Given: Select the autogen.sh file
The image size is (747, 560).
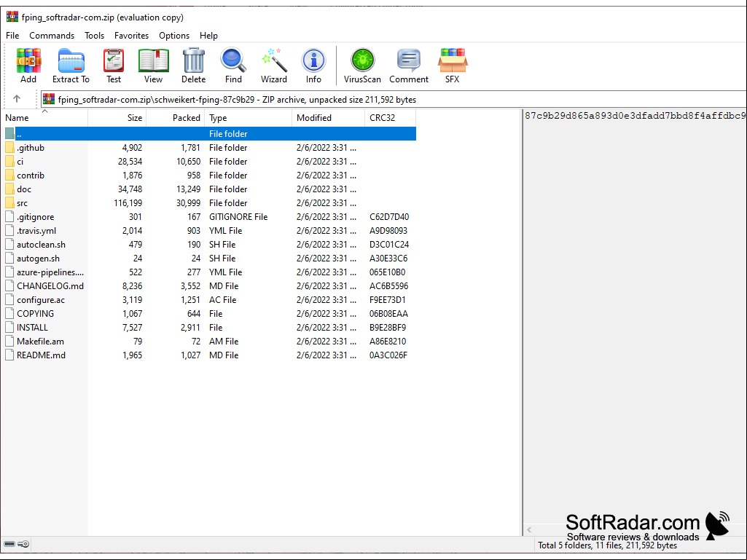Looking at the screenshot, I should 38,258.
